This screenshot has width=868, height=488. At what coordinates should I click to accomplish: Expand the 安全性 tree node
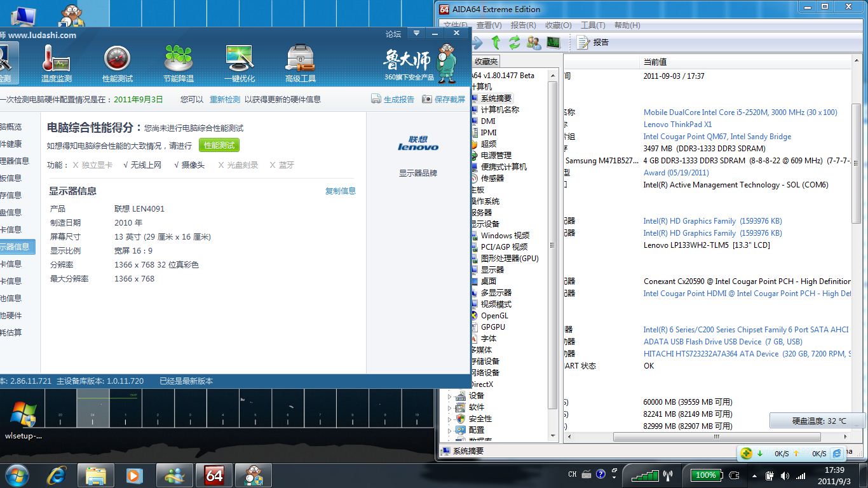tap(450, 419)
